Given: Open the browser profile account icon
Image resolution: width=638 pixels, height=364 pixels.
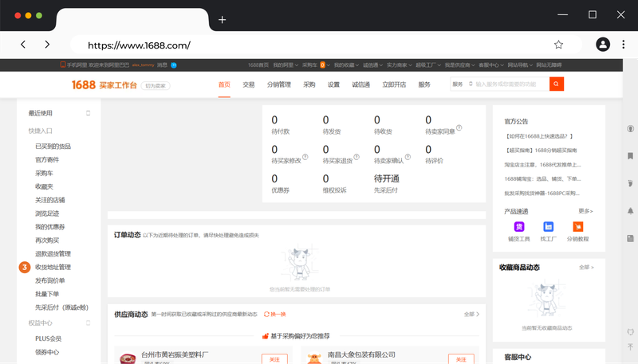Looking at the screenshot, I should pyautogui.click(x=603, y=45).
